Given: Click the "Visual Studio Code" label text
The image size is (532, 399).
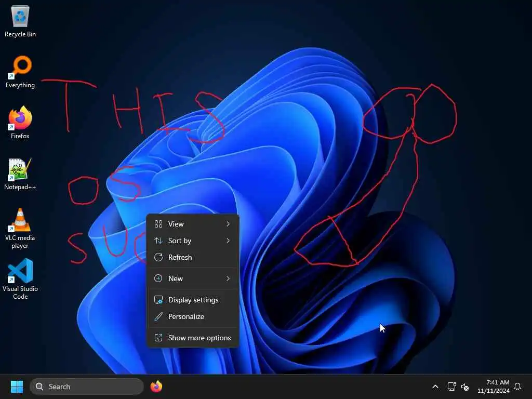Looking at the screenshot, I should (20, 292).
